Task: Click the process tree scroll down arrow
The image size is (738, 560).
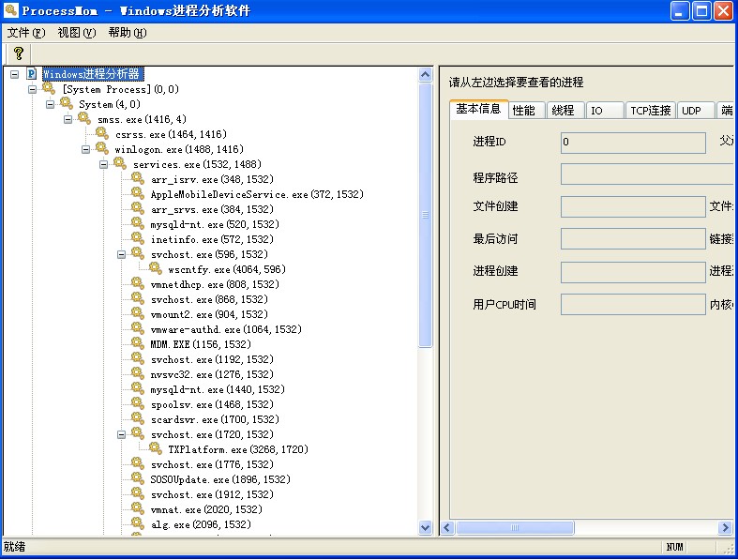Action: [x=426, y=528]
